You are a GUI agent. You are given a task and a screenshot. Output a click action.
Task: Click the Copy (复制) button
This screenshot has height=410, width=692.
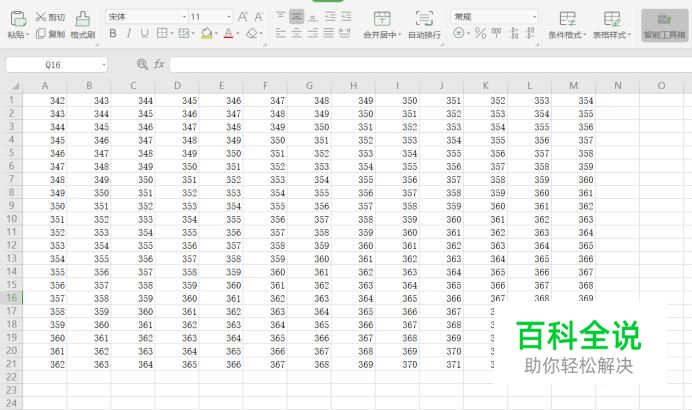[51, 34]
